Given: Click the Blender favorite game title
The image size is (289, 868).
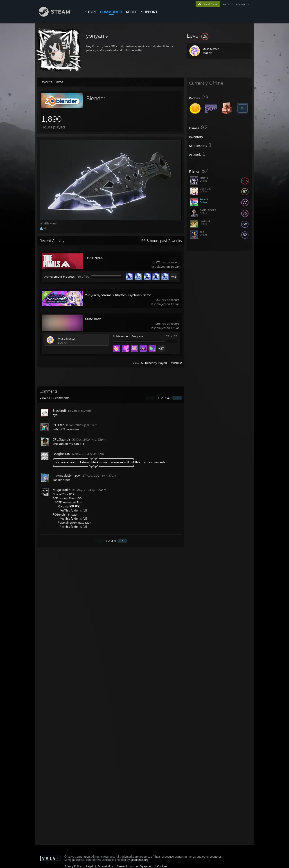Looking at the screenshot, I should [x=96, y=98].
